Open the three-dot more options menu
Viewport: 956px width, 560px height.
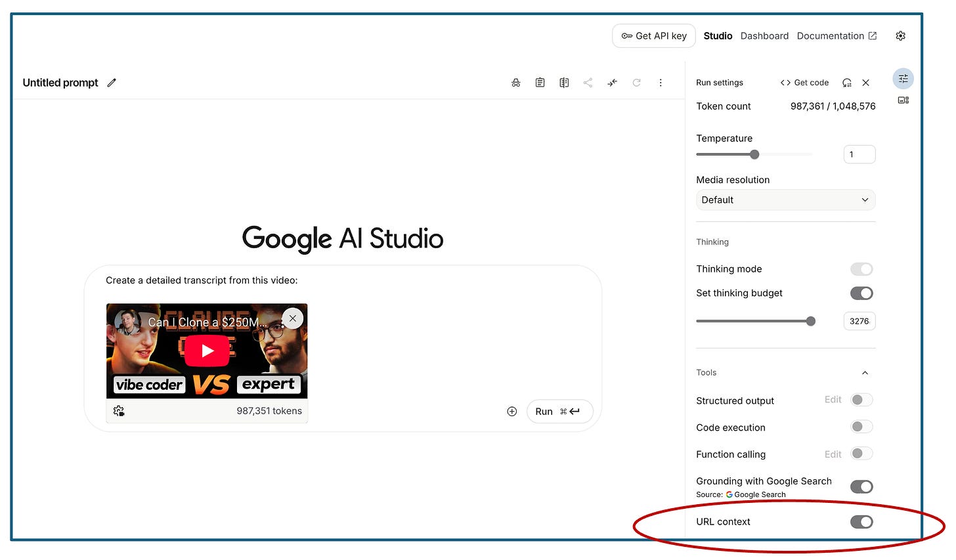click(x=661, y=83)
